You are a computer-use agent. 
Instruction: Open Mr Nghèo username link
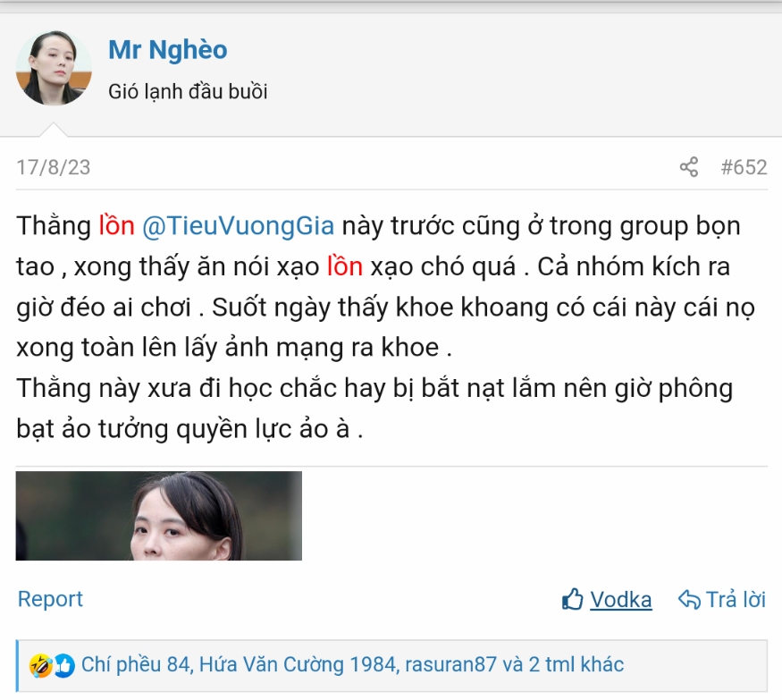[x=168, y=50]
